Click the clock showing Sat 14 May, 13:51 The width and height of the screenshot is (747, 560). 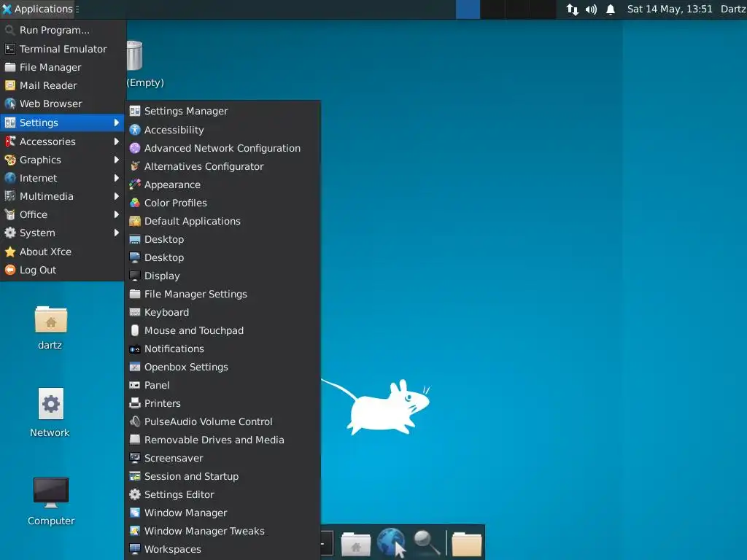pos(670,9)
